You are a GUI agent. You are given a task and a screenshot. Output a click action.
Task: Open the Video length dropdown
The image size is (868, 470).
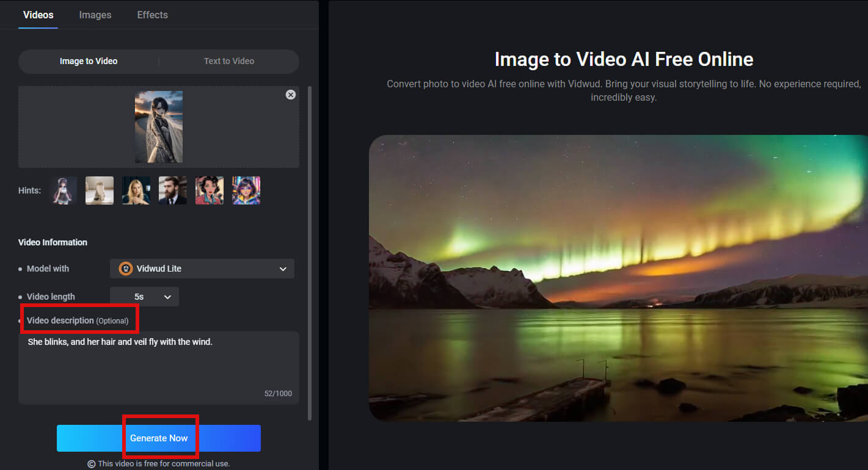144,296
